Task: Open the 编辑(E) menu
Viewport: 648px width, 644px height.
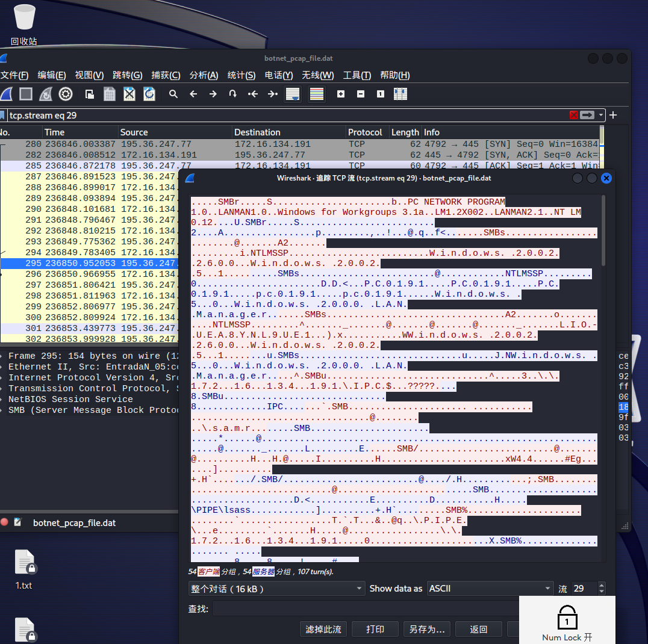Action: point(52,75)
